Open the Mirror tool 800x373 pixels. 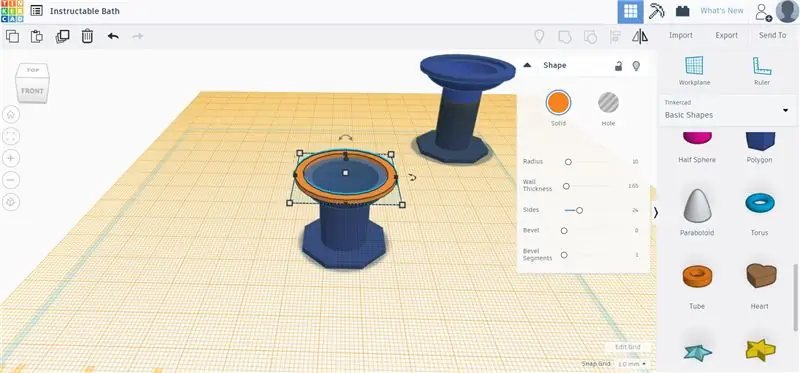[640, 36]
